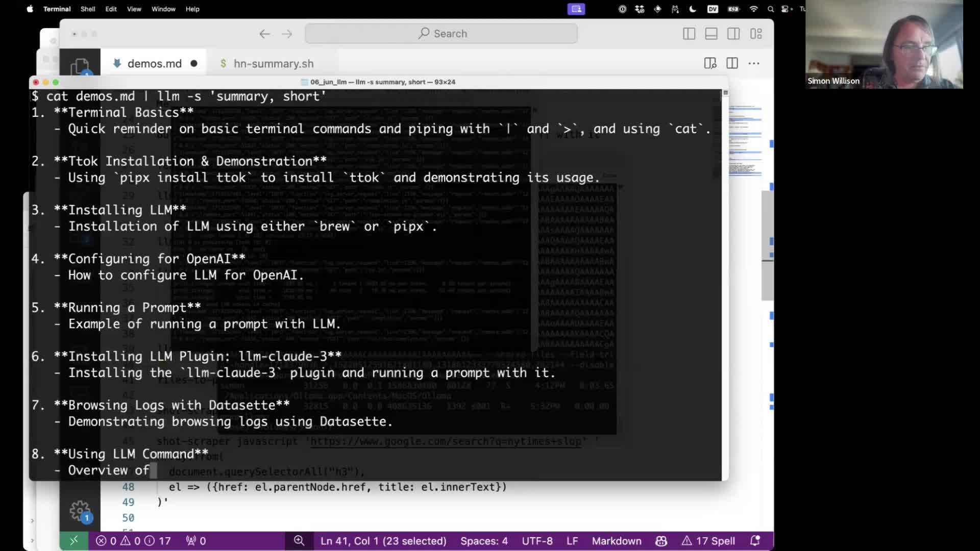Click the terminal window scrollbar top marker

coord(725,93)
